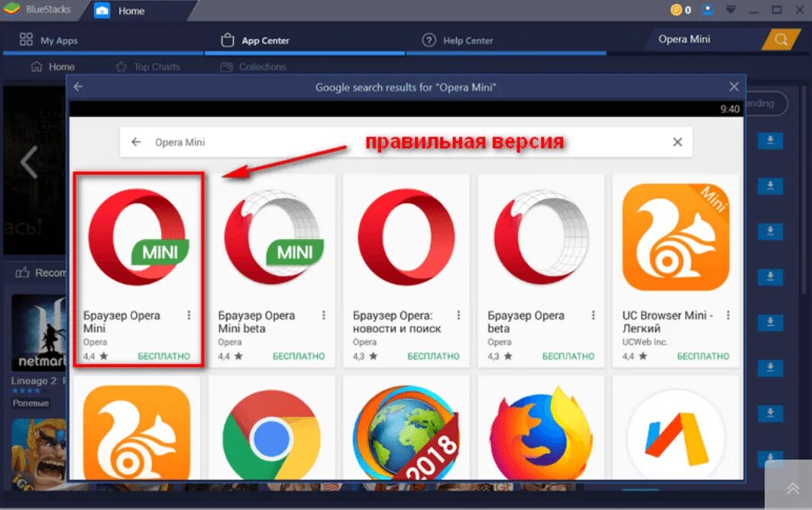Image resolution: width=812 pixels, height=510 pixels.
Task: Open the UC Browser icon in second row
Action: point(137,432)
